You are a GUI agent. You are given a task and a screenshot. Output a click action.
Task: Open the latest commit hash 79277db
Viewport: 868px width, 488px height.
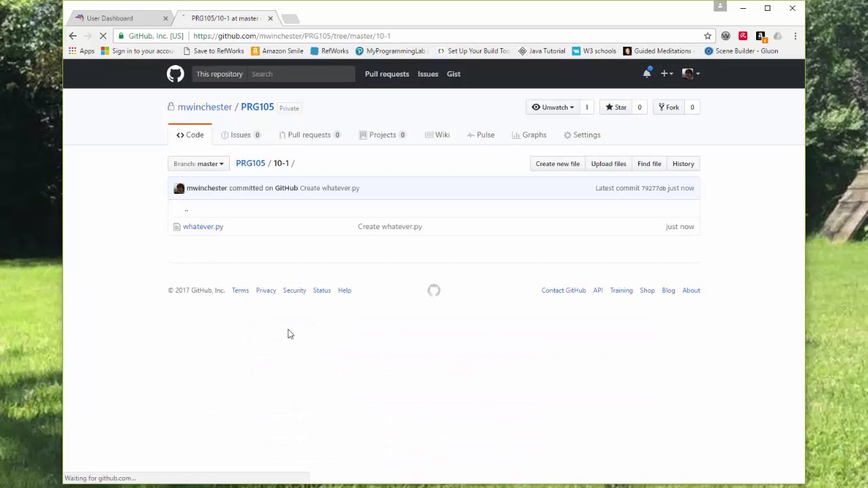[x=654, y=188]
